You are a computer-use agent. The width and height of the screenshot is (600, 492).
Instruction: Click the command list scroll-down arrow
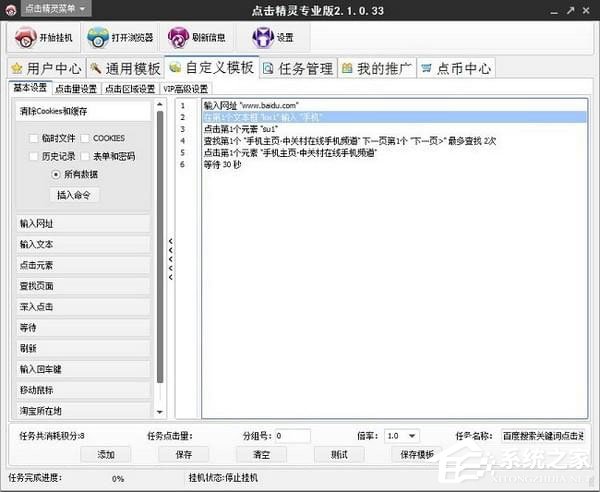click(160, 412)
